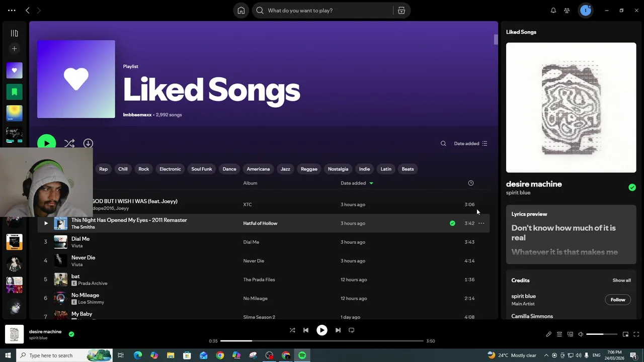This screenshot has width=644, height=362.
Task: Open Friend Activity people icon
Action: click(567, 11)
